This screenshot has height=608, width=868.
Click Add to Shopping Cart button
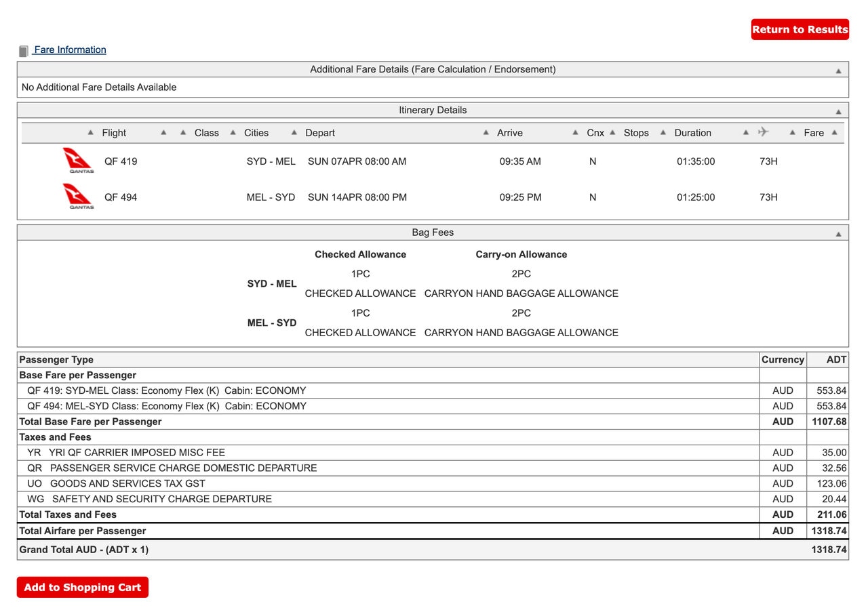tap(83, 587)
